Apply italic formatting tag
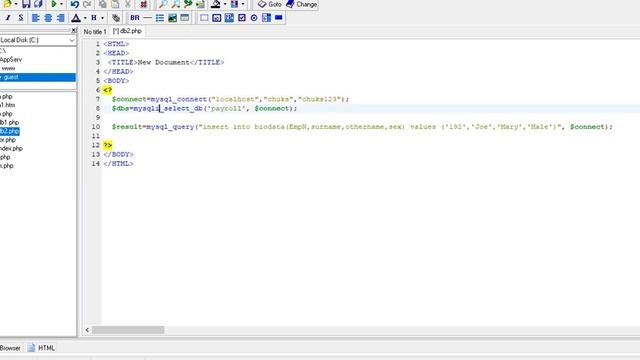640x360 pixels. click(8, 18)
